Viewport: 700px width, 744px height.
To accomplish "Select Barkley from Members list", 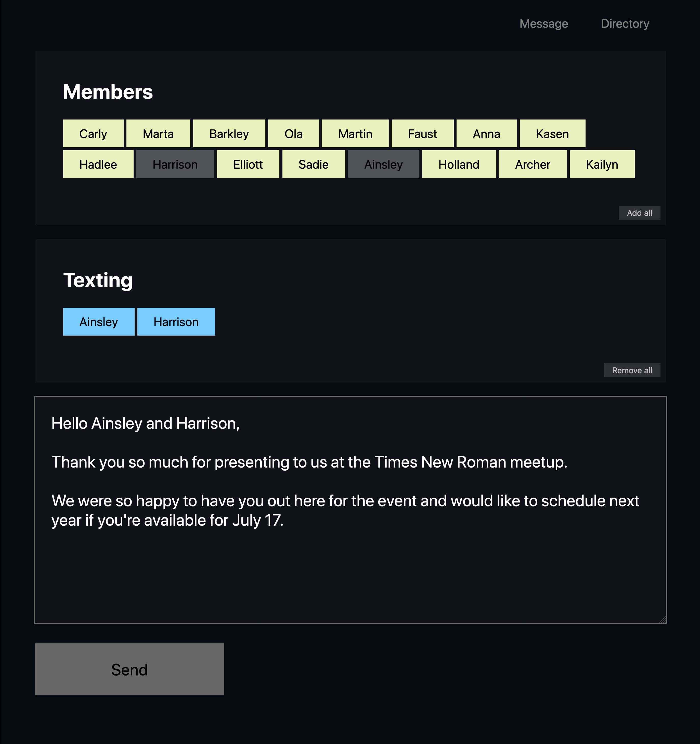I will [229, 134].
